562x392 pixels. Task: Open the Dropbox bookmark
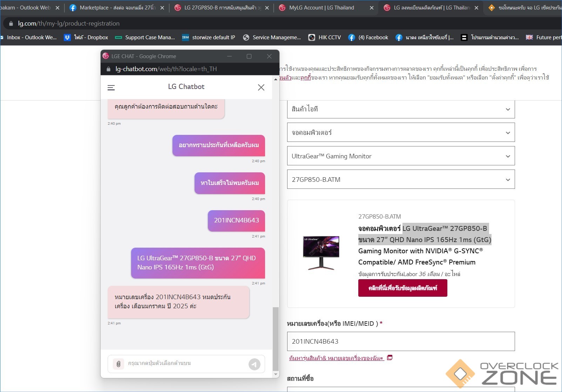click(x=86, y=37)
